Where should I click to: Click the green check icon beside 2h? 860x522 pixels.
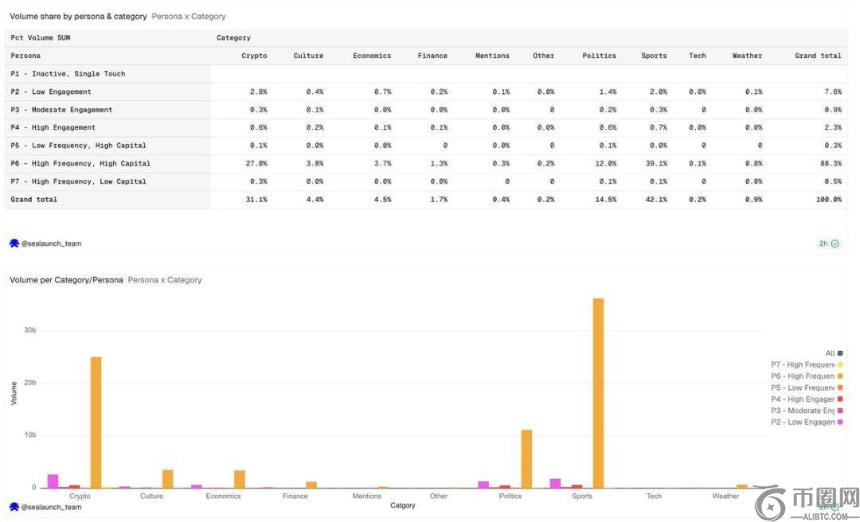835,243
